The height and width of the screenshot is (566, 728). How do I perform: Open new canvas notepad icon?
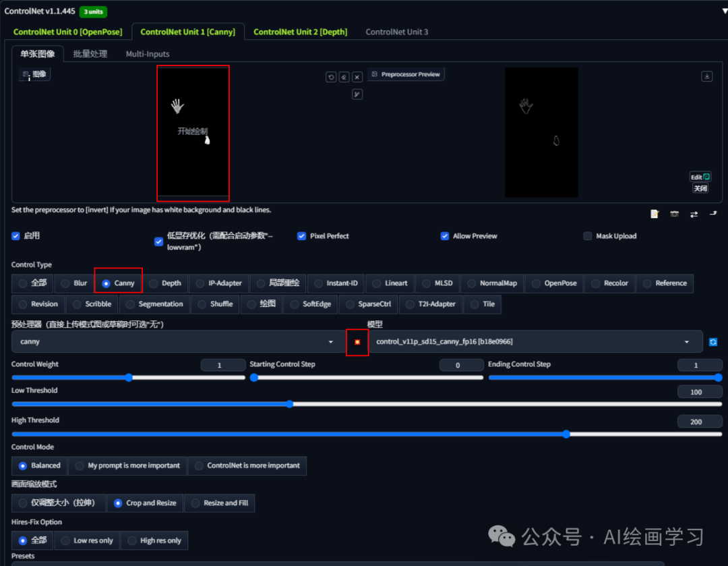click(x=655, y=214)
